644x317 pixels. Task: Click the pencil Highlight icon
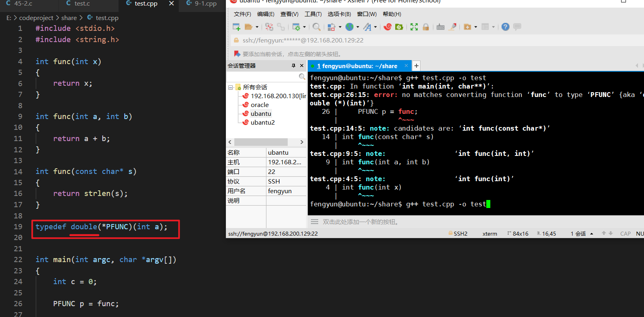point(453,27)
